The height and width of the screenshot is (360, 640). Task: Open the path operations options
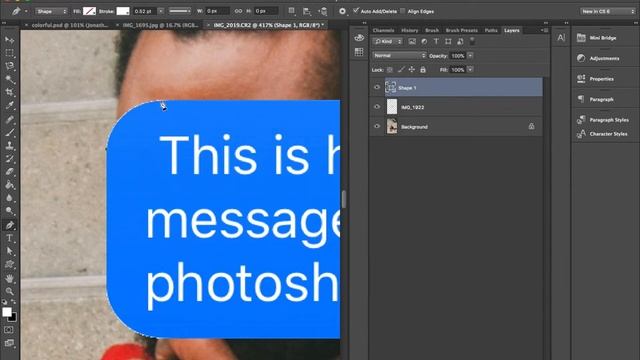point(291,11)
